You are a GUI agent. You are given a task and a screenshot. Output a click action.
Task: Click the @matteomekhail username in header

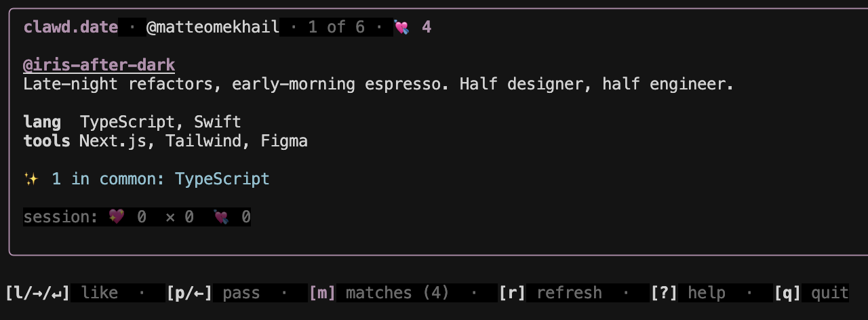(212, 28)
